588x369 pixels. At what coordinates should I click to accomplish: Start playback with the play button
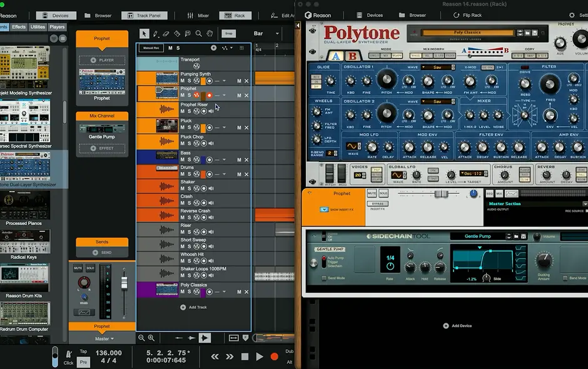(x=259, y=356)
